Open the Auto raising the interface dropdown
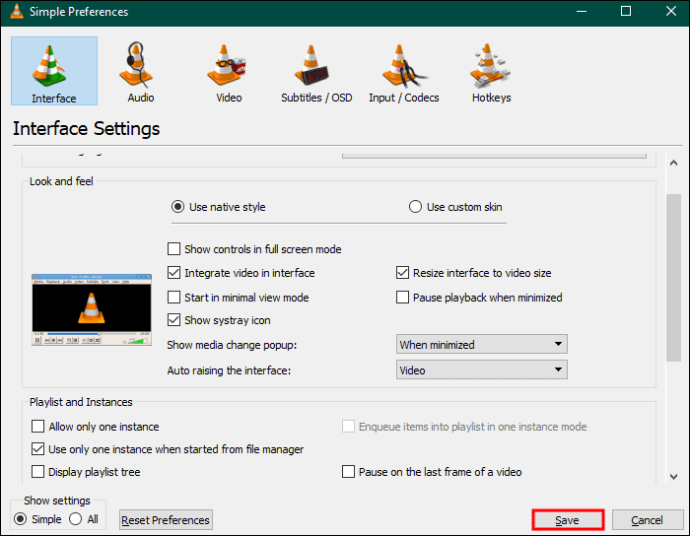 click(481, 370)
